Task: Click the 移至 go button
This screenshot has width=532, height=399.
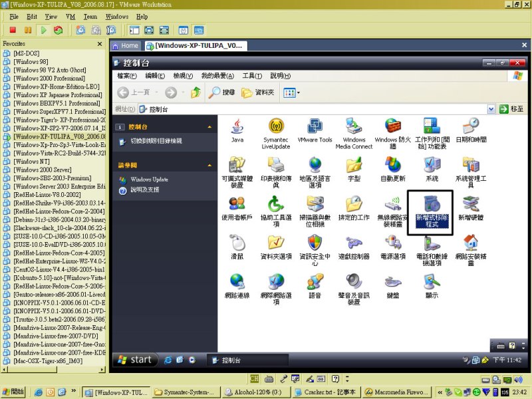Action: pos(511,109)
